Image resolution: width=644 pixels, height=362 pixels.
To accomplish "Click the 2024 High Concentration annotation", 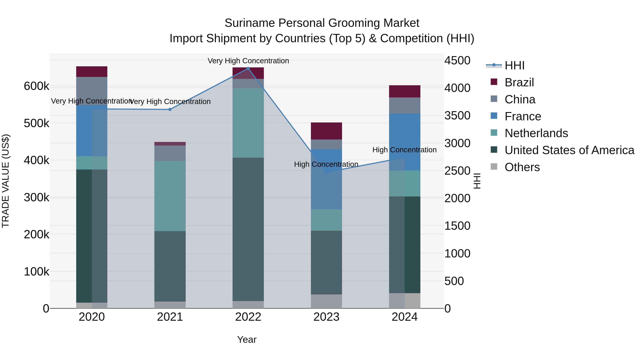I will [x=404, y=150].
